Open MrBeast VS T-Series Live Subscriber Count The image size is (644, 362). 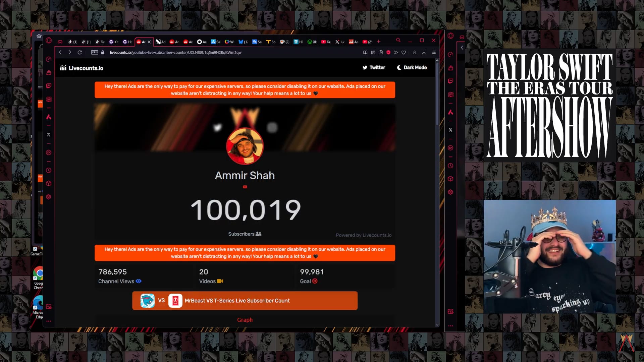(x=245, y=301)
